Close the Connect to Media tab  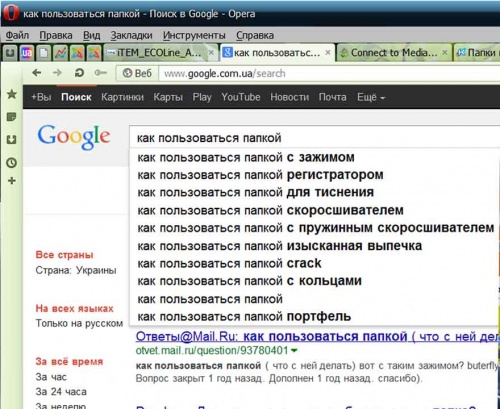pyautogui.click(x=445, y=53)
